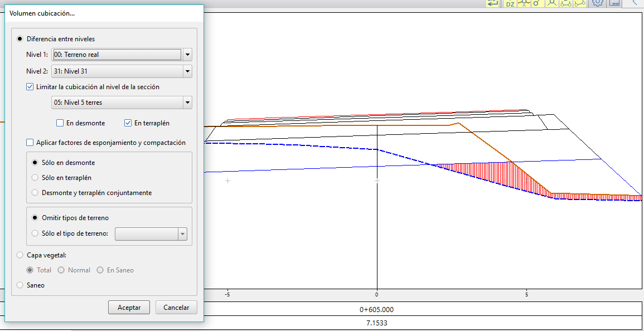Expand the Nivel 2 'Nivel 31' dropdown

(x=187, y=71)
